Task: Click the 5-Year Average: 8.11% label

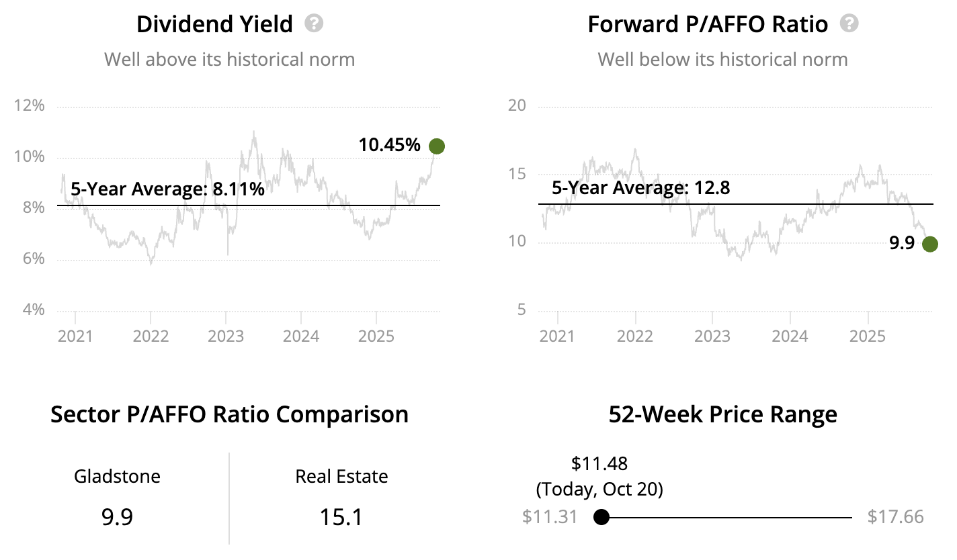Action: click(167, 189)
